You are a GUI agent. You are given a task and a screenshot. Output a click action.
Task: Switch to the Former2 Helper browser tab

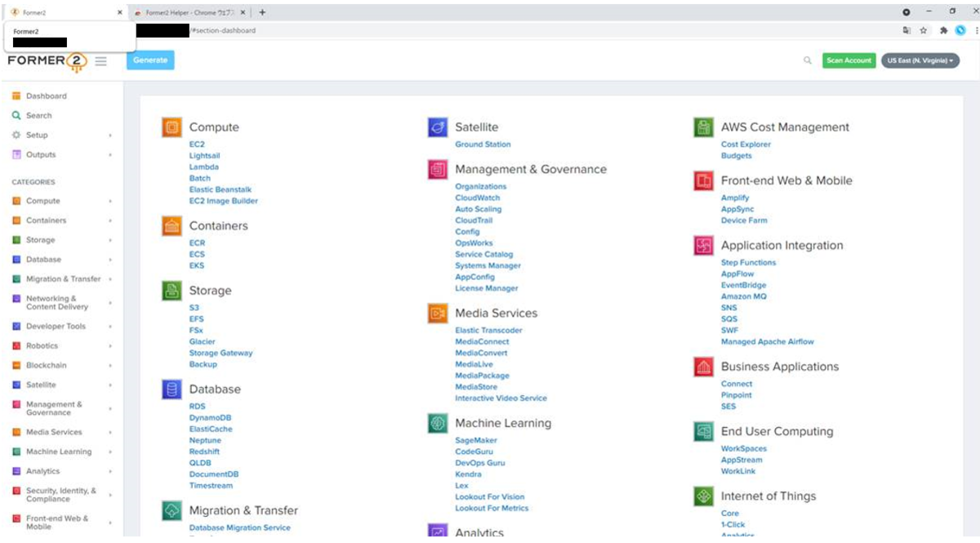click(x=189, y=12)
